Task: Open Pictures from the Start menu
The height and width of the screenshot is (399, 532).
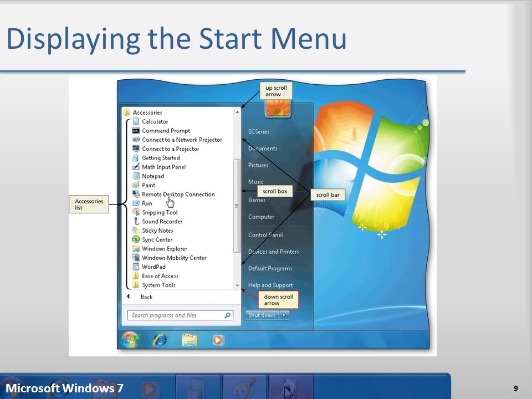Action: [x=258, y=165]
